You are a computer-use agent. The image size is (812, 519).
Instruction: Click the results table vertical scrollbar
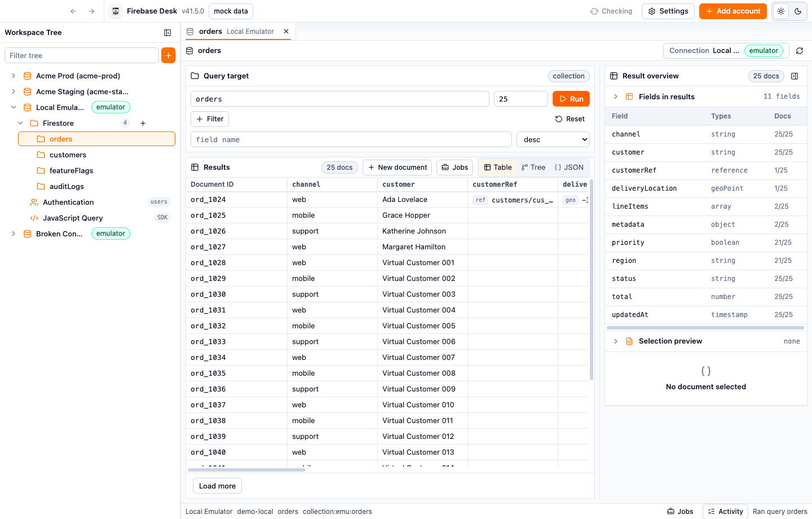coord(592,280)
